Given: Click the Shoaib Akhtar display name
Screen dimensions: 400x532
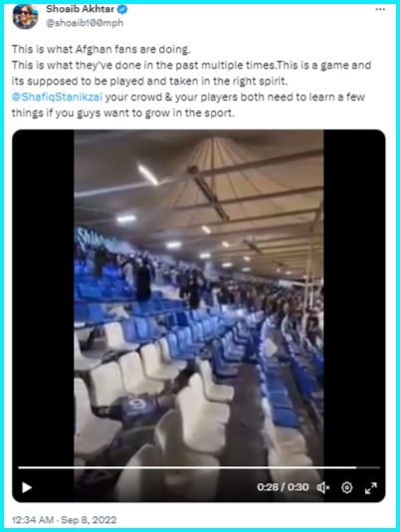Looking at the screenshot, I should click(81, 9).
